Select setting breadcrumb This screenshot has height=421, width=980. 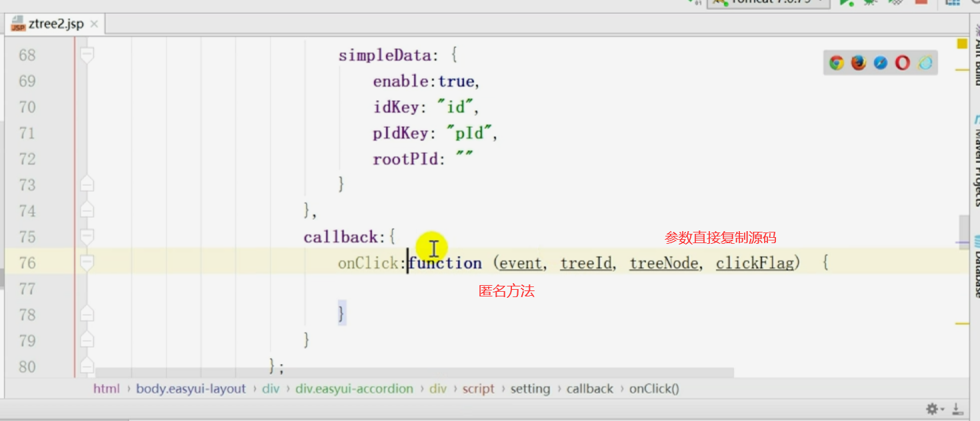point(531,389)
